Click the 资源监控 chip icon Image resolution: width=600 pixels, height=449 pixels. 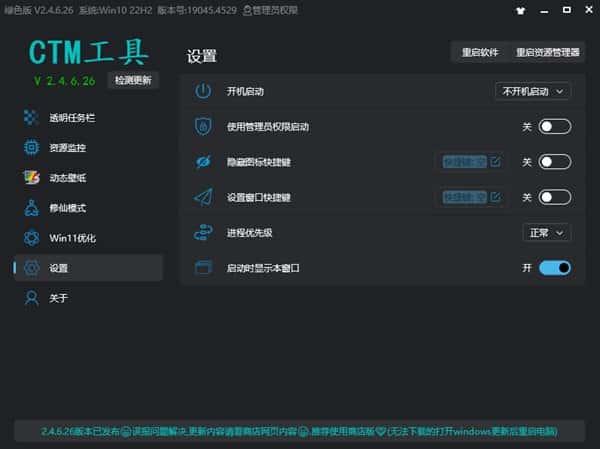pos(31,148)
